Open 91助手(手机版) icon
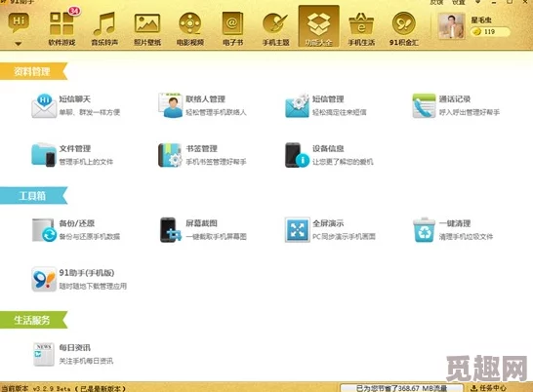 click(44, 279)
